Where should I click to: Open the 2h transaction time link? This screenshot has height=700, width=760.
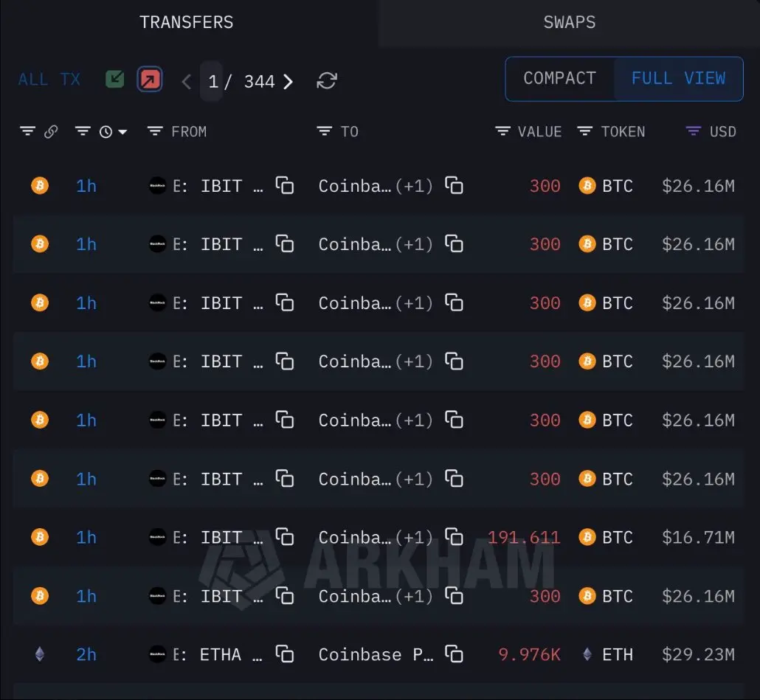tap(86, 655)
